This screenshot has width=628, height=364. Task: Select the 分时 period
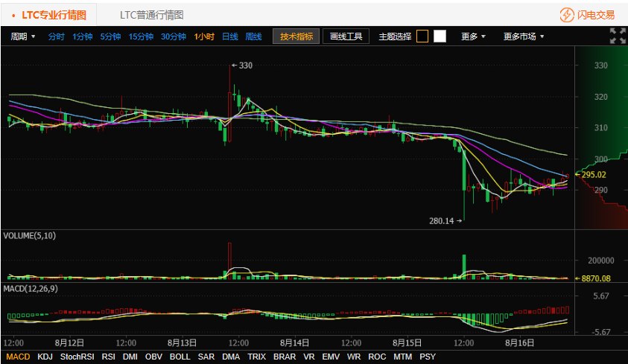click(x=56, y=36)
